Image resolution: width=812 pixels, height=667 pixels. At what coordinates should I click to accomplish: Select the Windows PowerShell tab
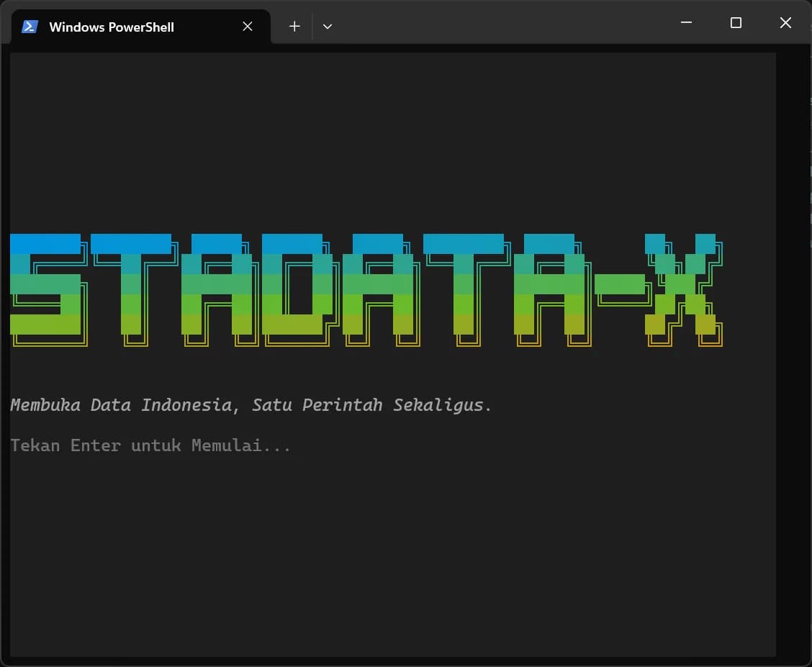[x=140, y=27]
